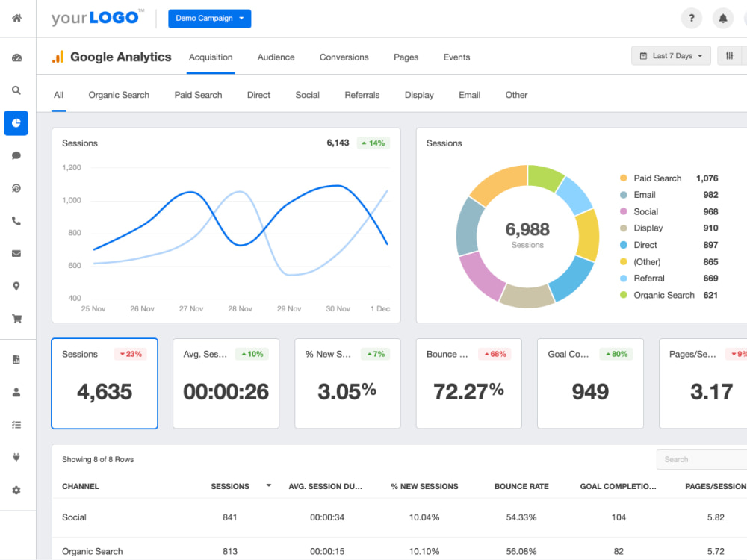Screen dimensions: 747x560
Task: Click the help question mark icon
Action: pyautogui.click(x=691, y=19)
